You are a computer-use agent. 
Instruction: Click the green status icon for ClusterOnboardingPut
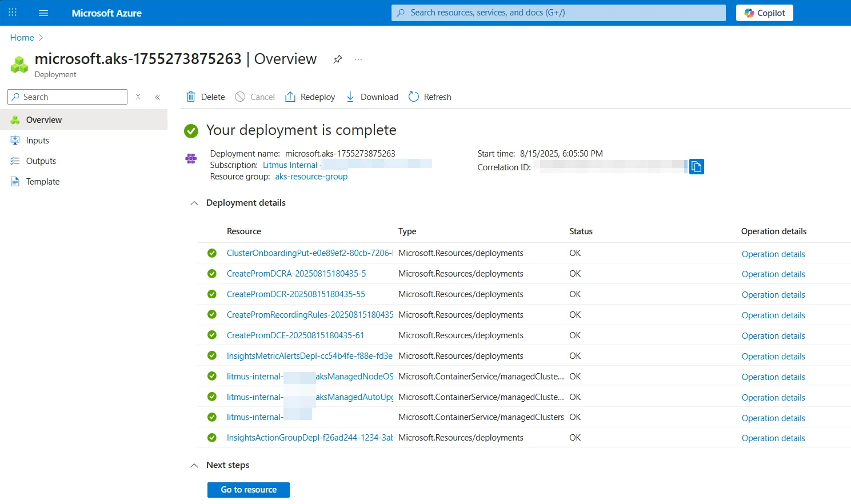212,253
